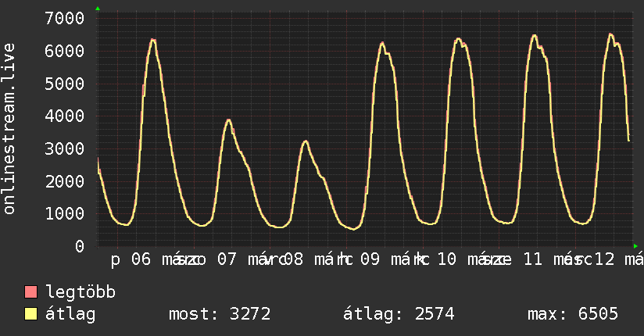Click the 6000 y-axis label
This screenshot has height=336, width=644.
click(x=65, y=51)
